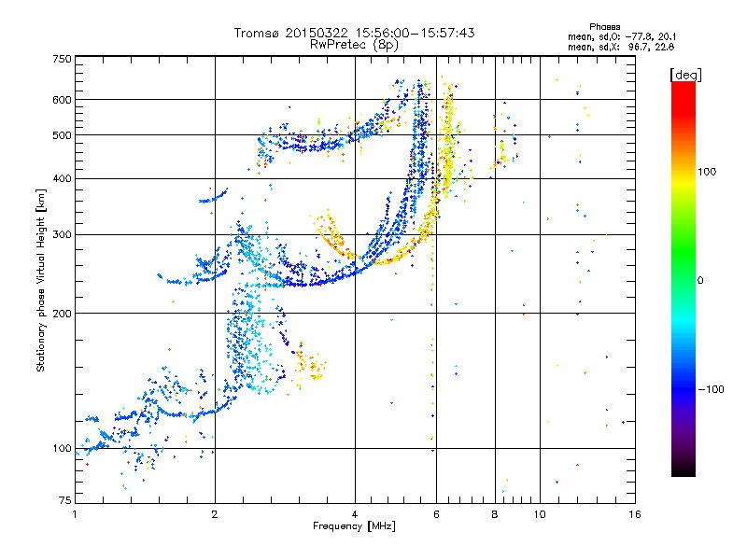Click the y-axis label '200'
747x560 pixels.
pos(62,314)
